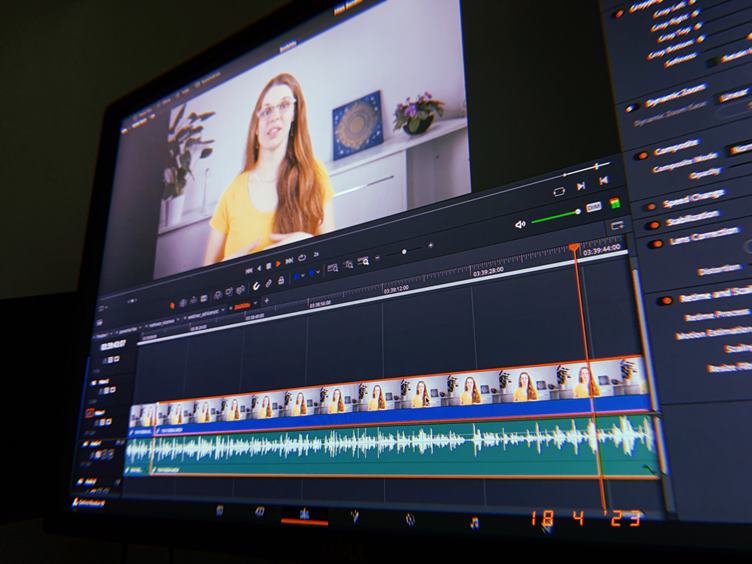Toggle Cropping section at Inspector top

(620, 13)
